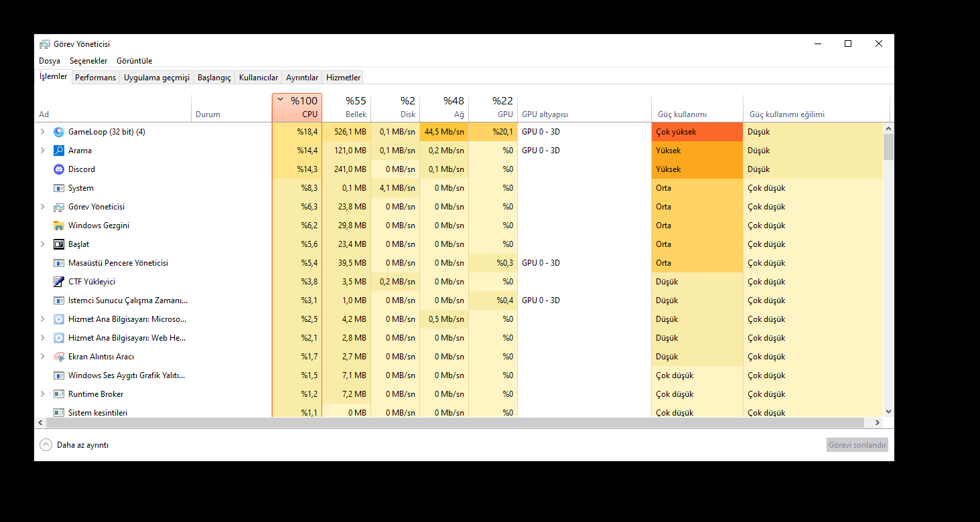The height and width of the screenshot is (522, 980).
Task: Click the vertical scrollbar up arrow
Action: tap(888, 128)
